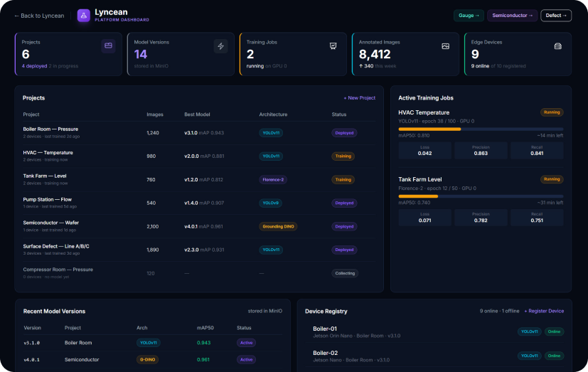Click the Model Versions lightning bolt icon
This screenshot has height=372, width=588.
tap(221, 46)
